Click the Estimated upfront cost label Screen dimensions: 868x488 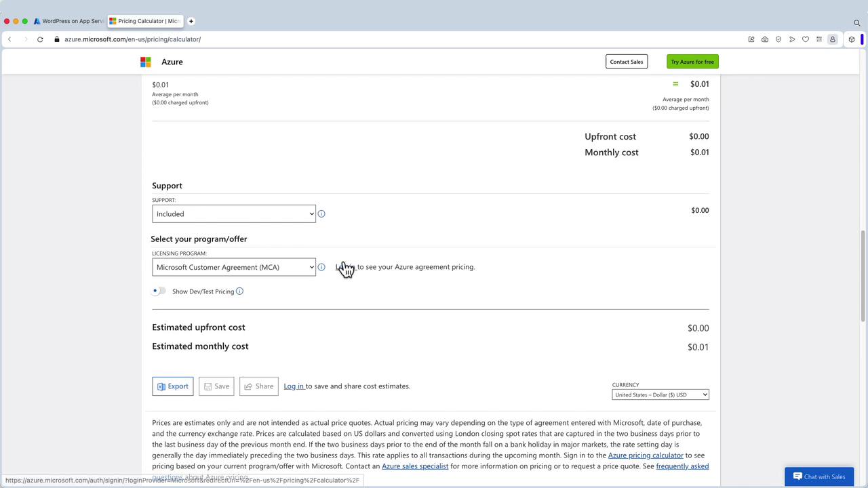[199, 327]
